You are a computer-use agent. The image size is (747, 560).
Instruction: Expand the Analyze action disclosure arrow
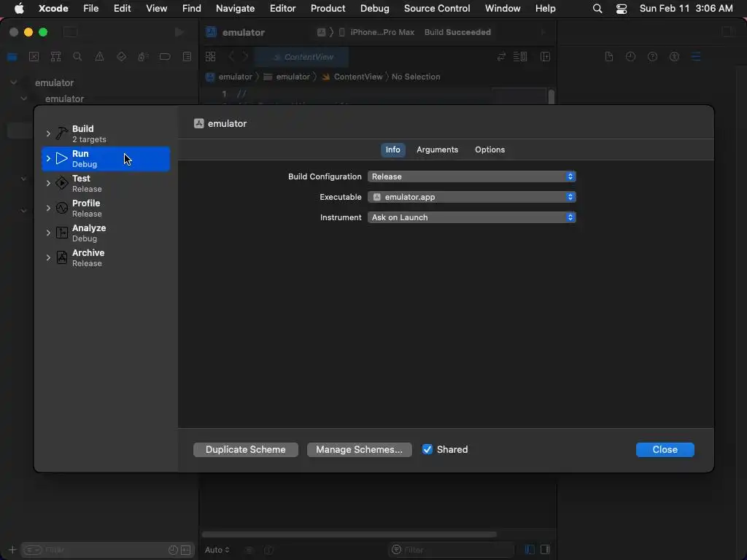coord(48,233)
